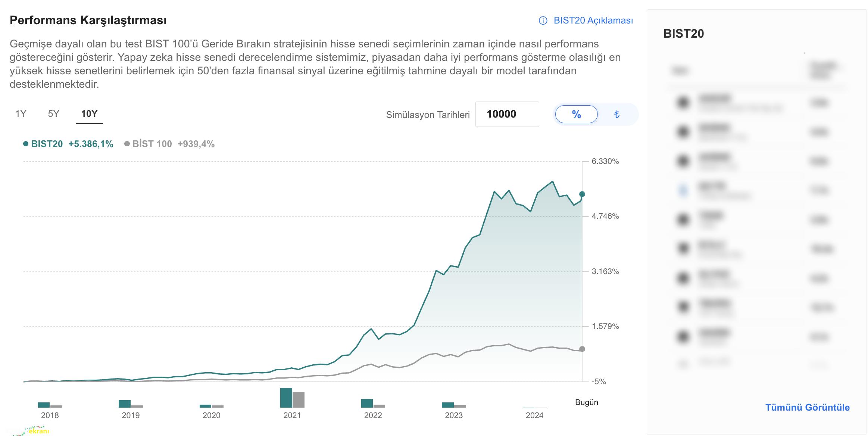Viewport: 868px width, 436px height.
Task: Switch to the 5Y time range tab
Action: click(x=53, y=113)
